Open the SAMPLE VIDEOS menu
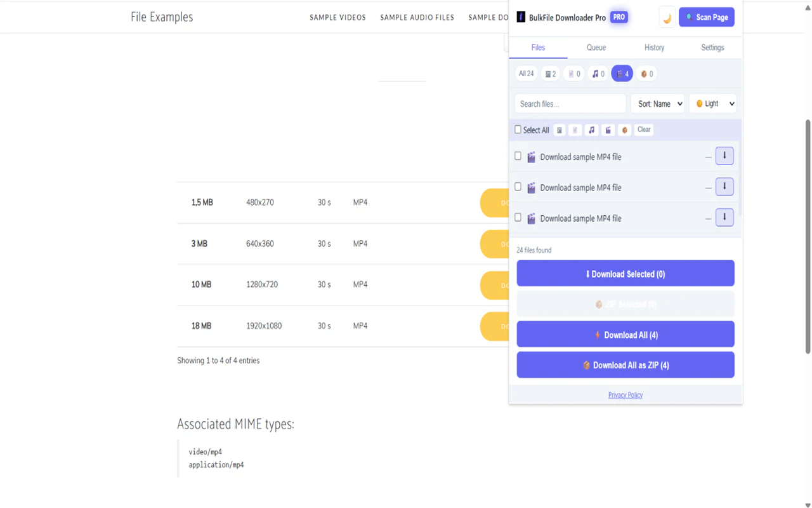 pos(337,18)
